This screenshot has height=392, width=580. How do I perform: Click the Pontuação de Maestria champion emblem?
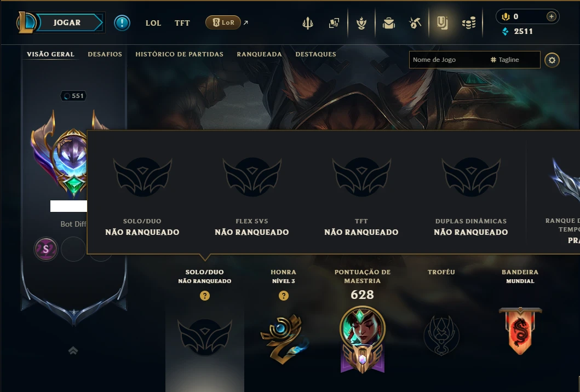(363, 339)
